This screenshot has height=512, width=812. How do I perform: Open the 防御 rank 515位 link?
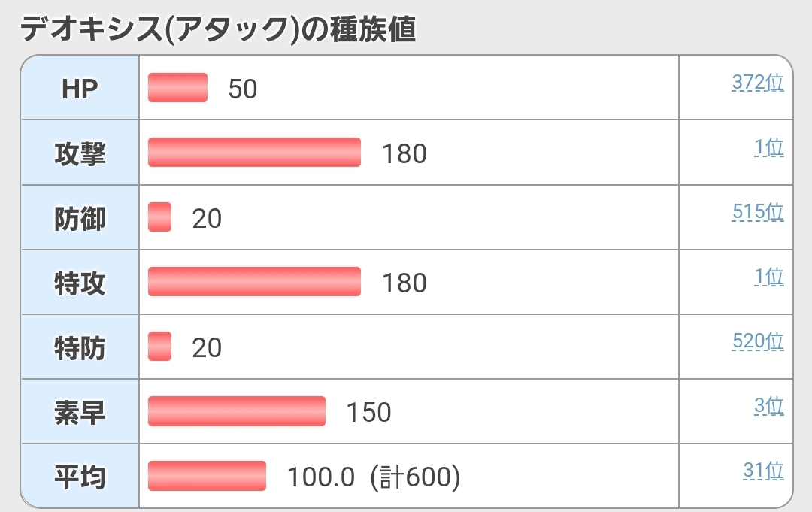pos(757,212)
